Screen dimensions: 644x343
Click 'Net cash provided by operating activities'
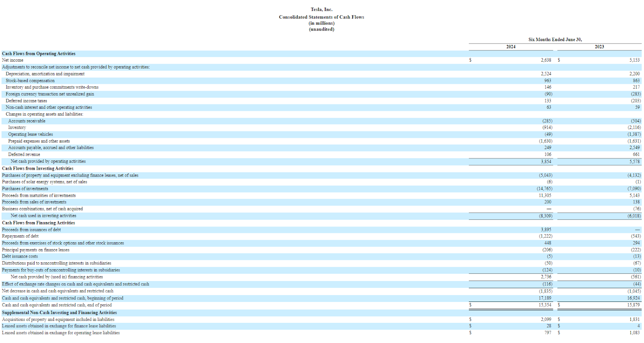pyautogui.click(x=48, y=161)
